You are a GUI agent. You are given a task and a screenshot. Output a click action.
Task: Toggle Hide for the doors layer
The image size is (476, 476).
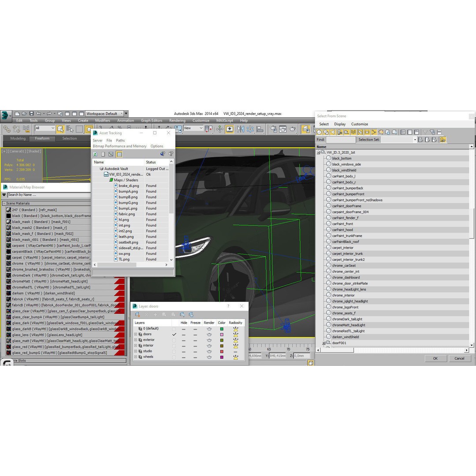click(x=184, y=334)
